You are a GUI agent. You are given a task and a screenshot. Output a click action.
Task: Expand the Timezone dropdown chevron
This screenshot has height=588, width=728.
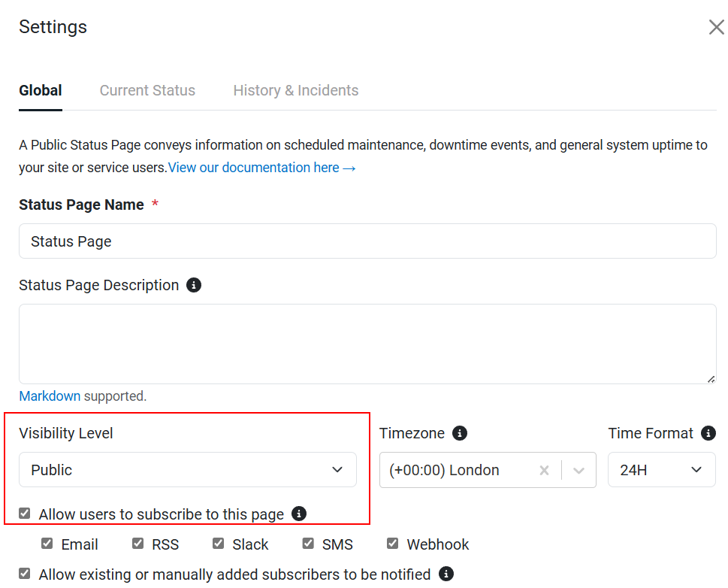[x=578, y=471]
